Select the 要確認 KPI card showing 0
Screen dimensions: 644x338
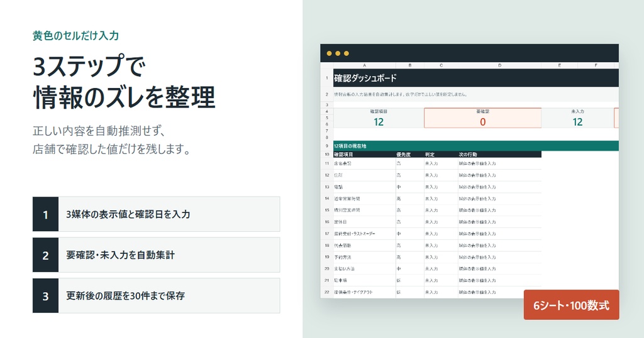482,117
